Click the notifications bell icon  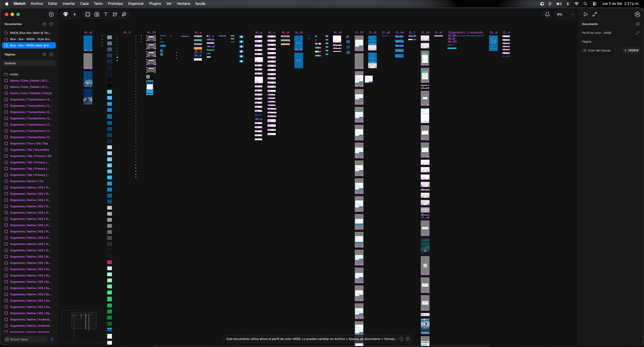pos(547,14)
